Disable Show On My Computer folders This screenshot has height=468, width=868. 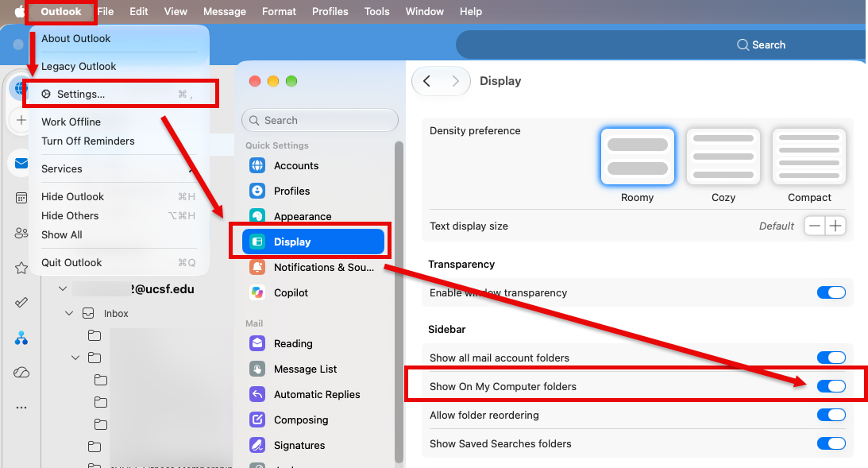831,386
